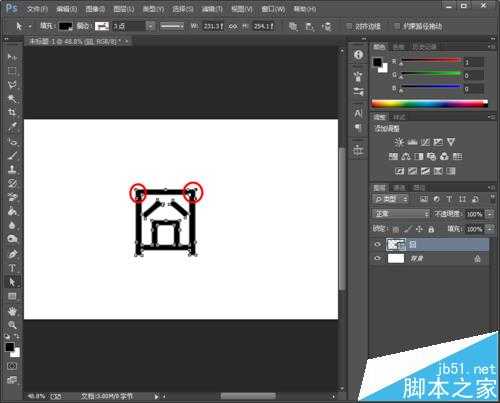Open the Layers panel flyout menu
This screenshot has width=500, height=403.
[492, 188]
